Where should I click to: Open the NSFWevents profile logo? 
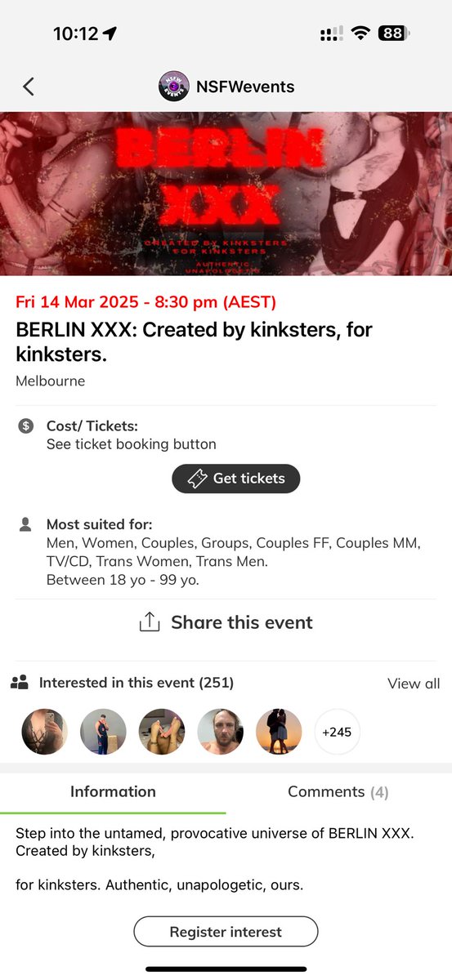point(173,87)
